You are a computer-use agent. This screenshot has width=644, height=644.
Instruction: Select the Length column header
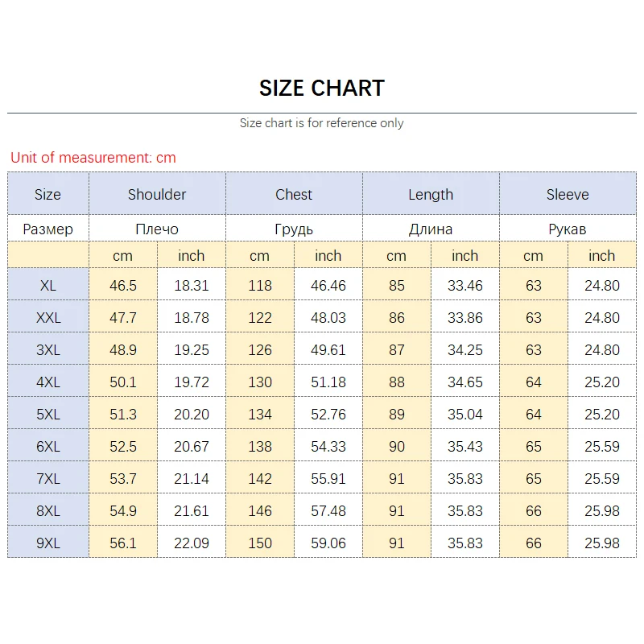point(431,195)
